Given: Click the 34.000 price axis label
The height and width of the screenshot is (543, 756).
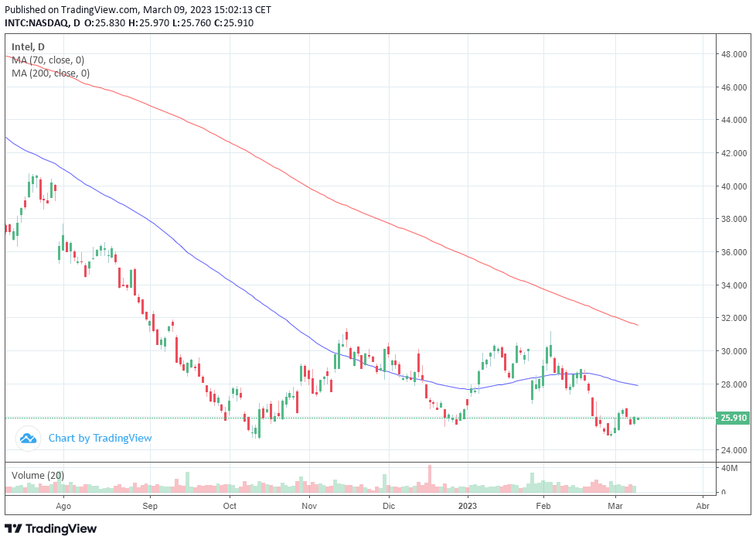Looking at the screenshot, I should tap(734, 285).
